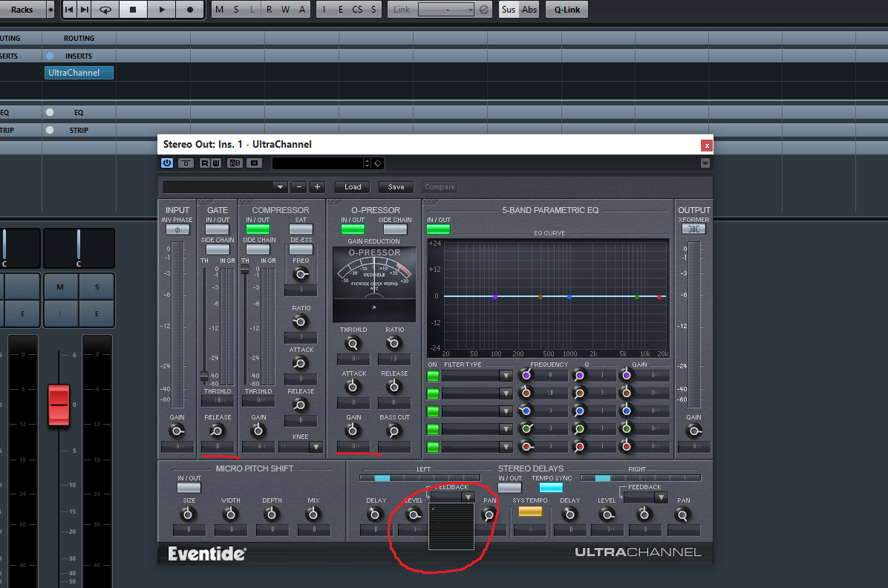Toggle the O-Pressor IN/OUT switch

point(353,229)
